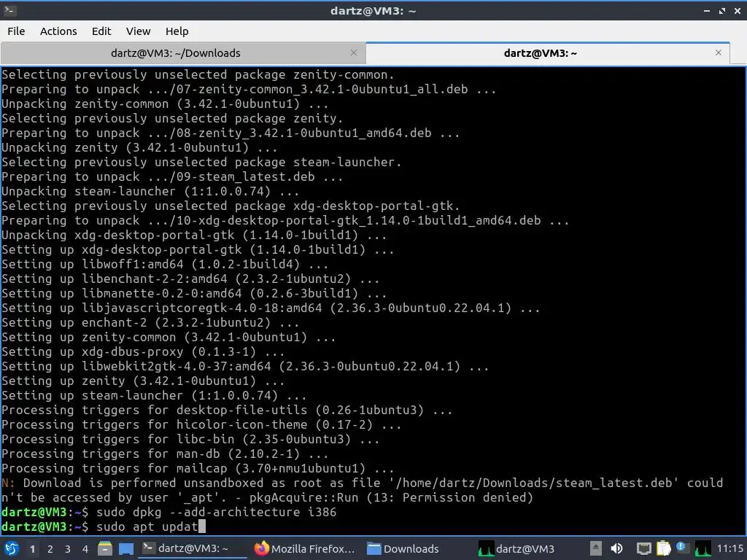
Task: Click the 'Setting up steam-launcher (1:1.0.0.74)' line
Action: pyautogui.click(x=154, y=395)
